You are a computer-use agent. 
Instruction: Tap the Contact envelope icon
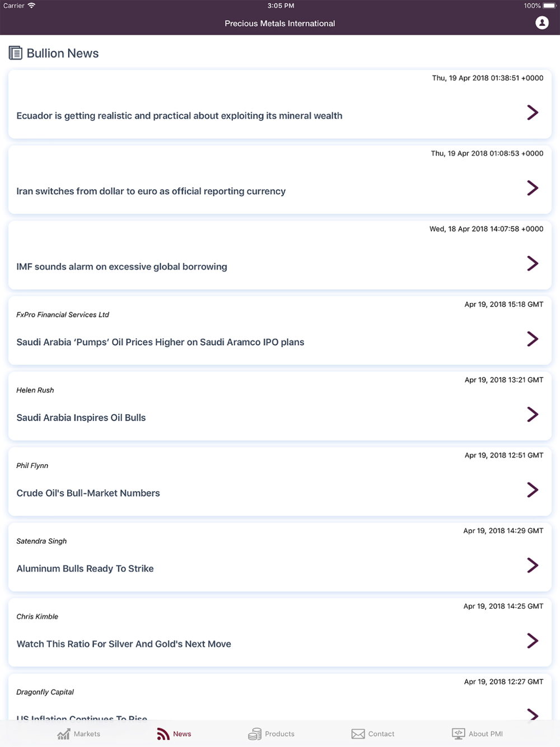358,734
